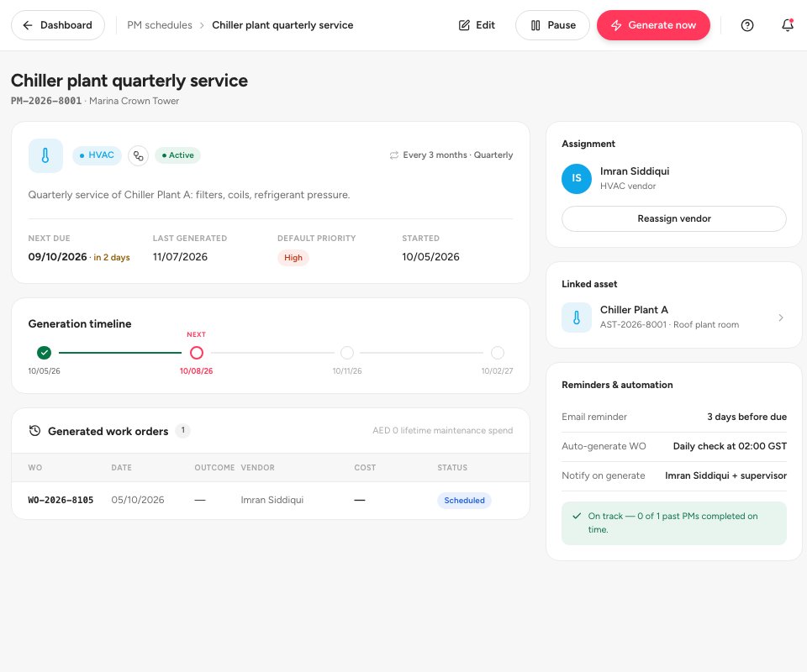This screenshot has width=807, height=672.
Task: Click Edit schedule button
Action: [x=477, y=25]
